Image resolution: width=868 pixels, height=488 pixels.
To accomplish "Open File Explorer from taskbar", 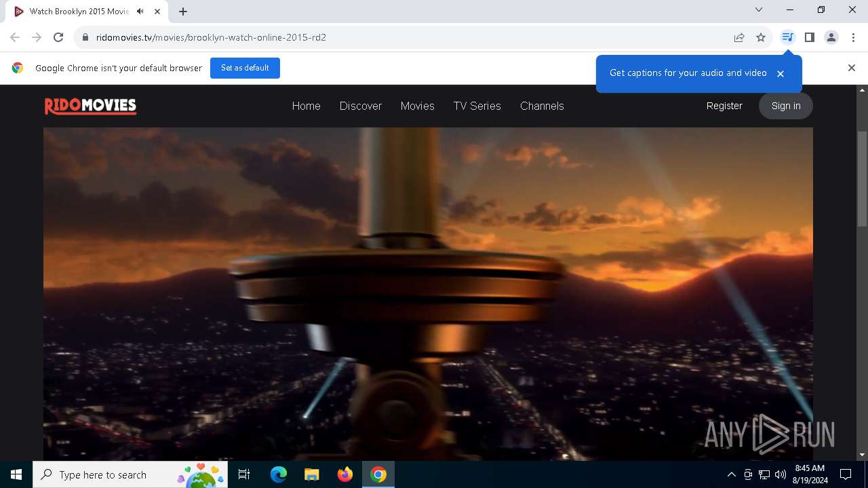I will [x=311, y=474].
